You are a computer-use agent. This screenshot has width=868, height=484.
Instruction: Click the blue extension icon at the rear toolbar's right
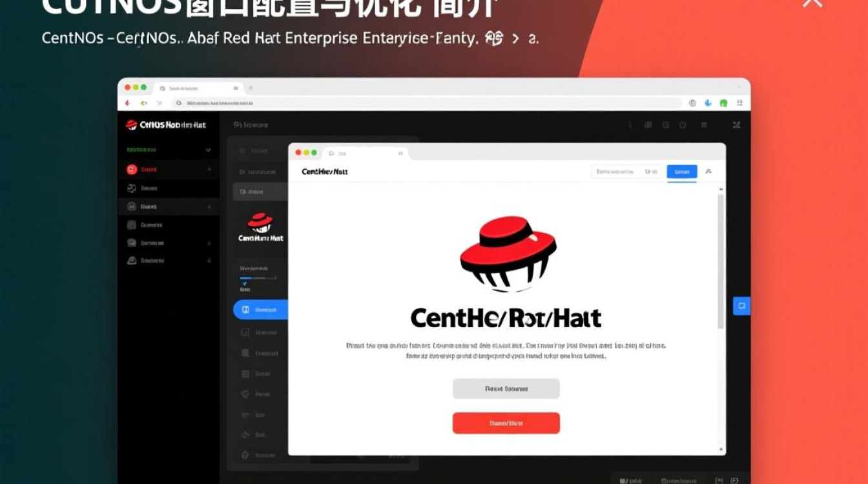[x=708, y=103]
